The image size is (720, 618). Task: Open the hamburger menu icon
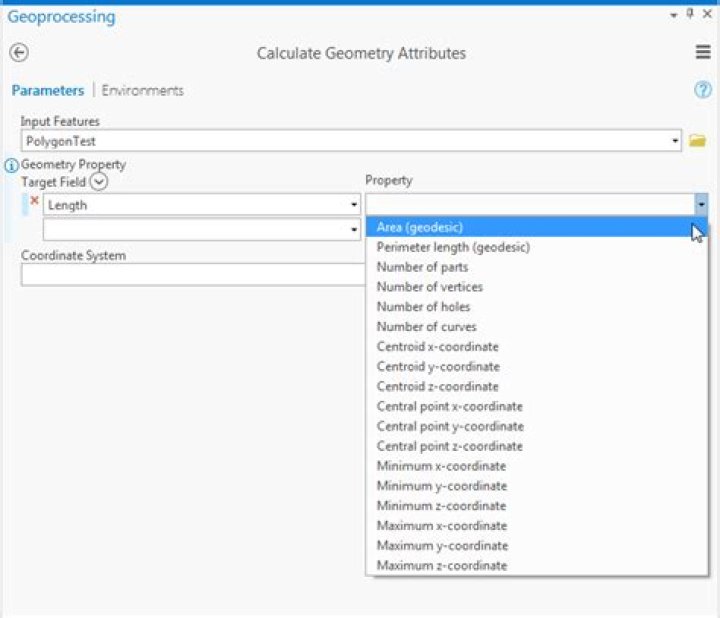(703, 53)
